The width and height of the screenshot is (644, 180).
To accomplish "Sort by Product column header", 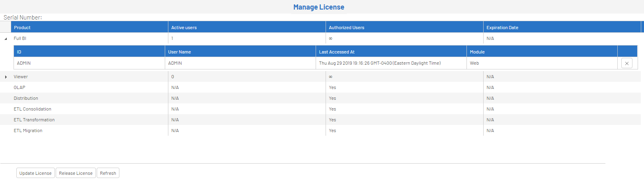I will (x=22, y=28).
